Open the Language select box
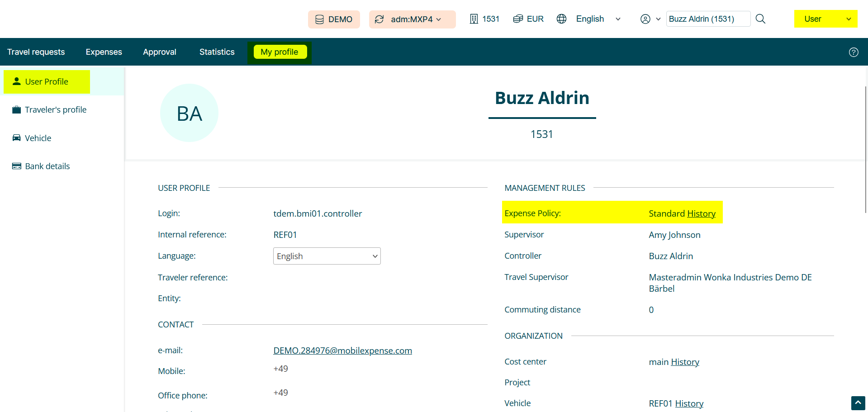Screen dimensions: 868x412 point(327,256)
